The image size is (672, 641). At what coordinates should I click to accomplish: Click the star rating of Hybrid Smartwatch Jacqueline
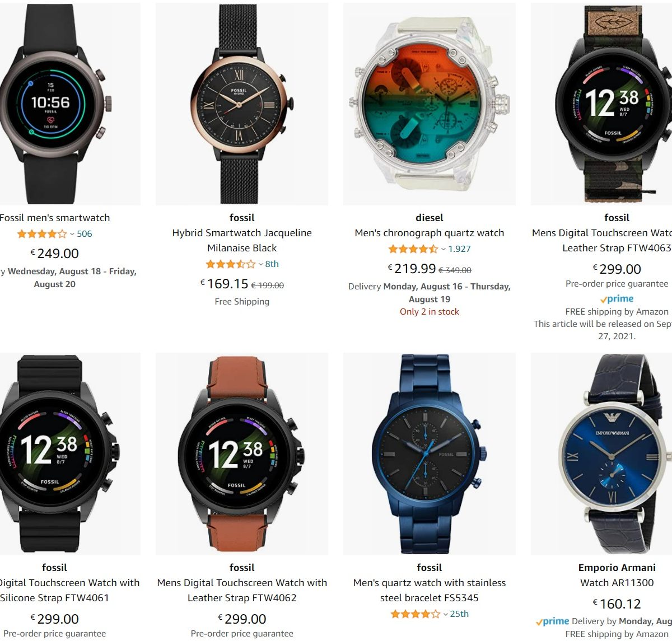coord(230,264)
